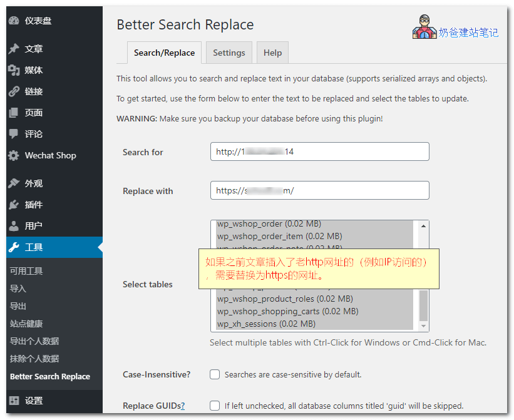Click the Comments speech bubble icon

(x=14, y=134)
